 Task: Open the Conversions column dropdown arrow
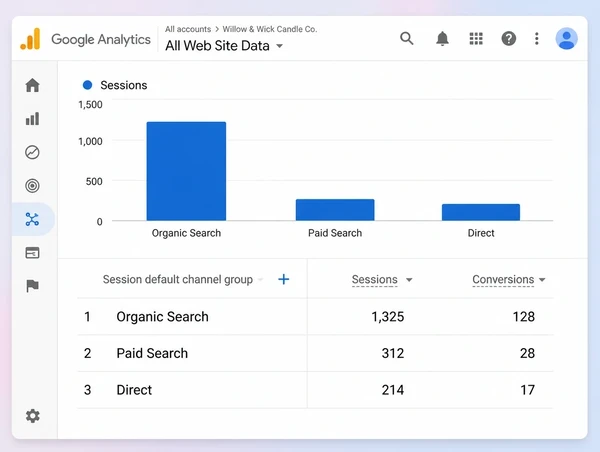[542, 280]
